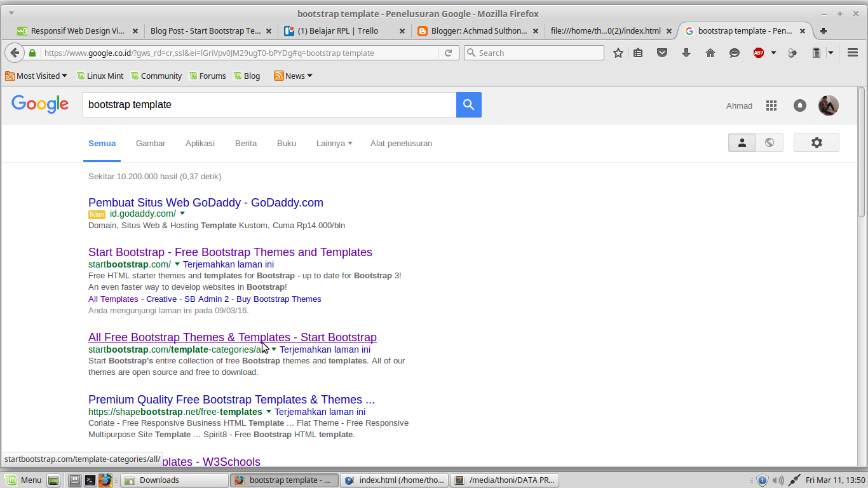Open Pembuat Situs Web GoDaddy ad link

[206, 203]
